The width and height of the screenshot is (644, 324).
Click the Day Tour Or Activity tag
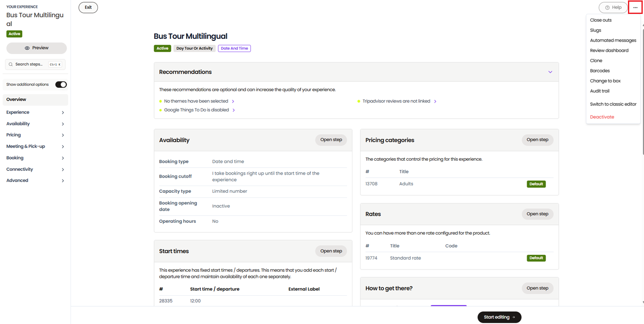(x=195, y=49)
